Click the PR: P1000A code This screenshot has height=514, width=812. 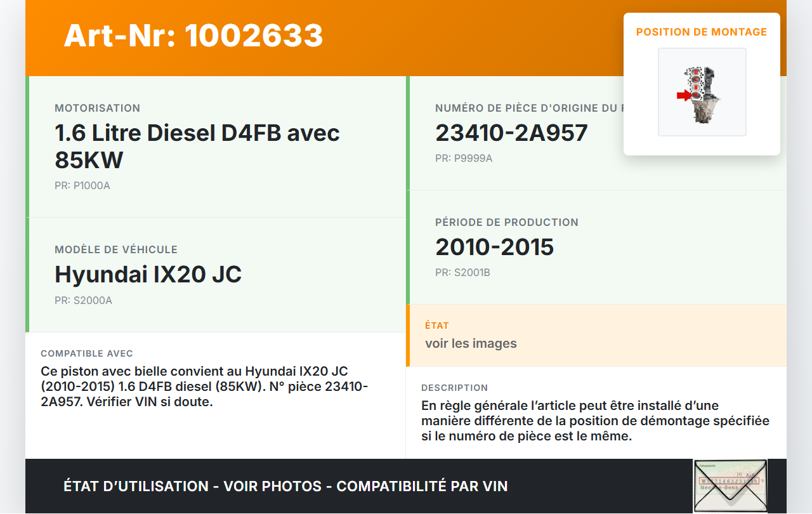tap(82, 186)
